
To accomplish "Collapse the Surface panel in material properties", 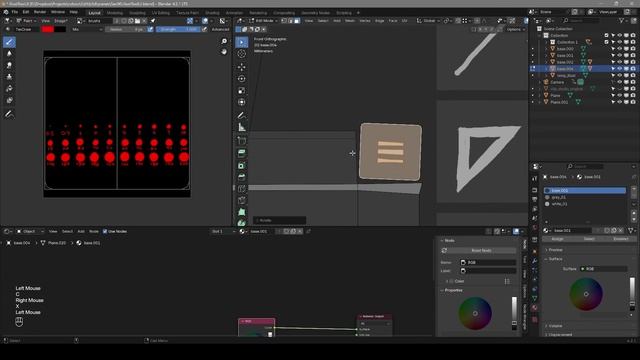I will (554, 259).
